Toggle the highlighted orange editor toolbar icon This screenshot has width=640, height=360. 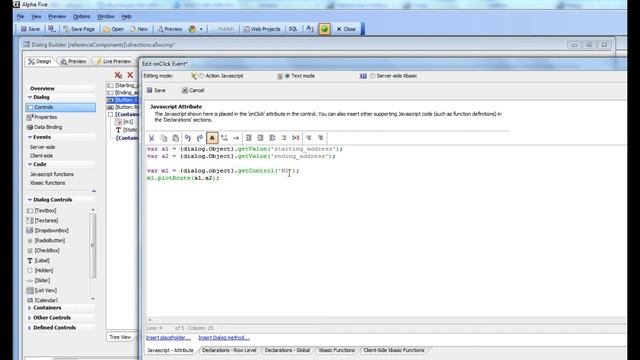point(212,138)
